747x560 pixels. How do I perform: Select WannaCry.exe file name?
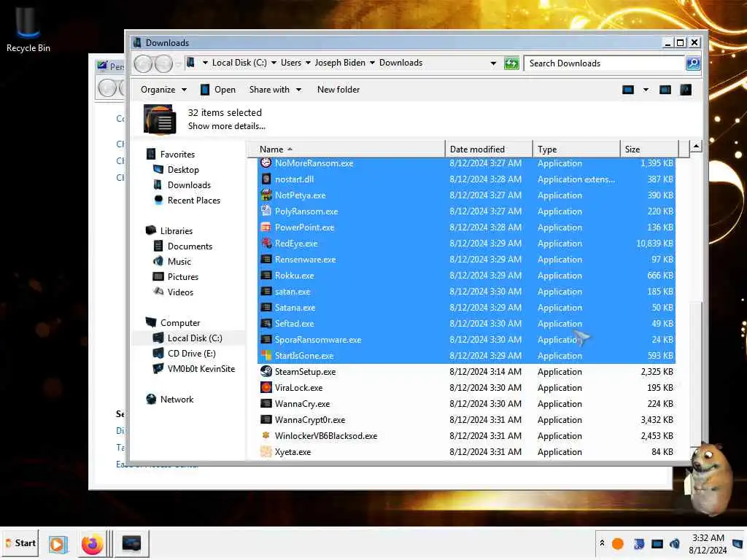tap(302, 404)
